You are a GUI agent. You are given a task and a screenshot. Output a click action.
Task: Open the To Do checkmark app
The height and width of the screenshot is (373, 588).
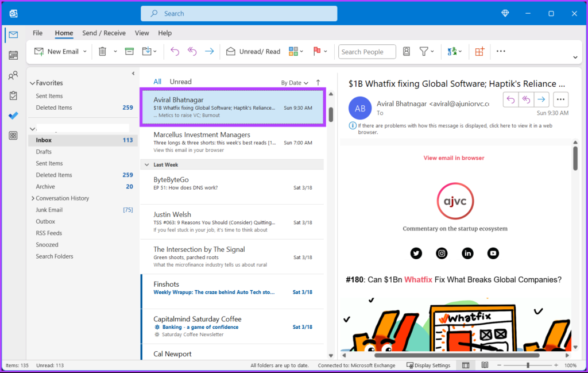(13, 116)
